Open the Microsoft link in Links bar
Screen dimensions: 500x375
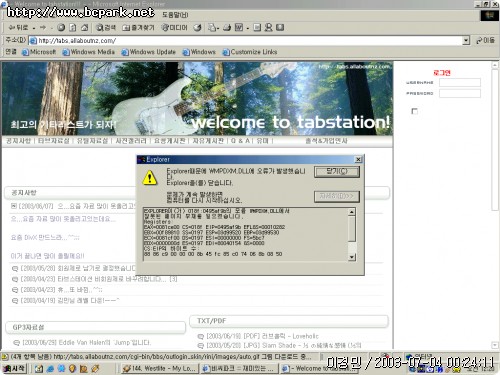tap(39, 52)
